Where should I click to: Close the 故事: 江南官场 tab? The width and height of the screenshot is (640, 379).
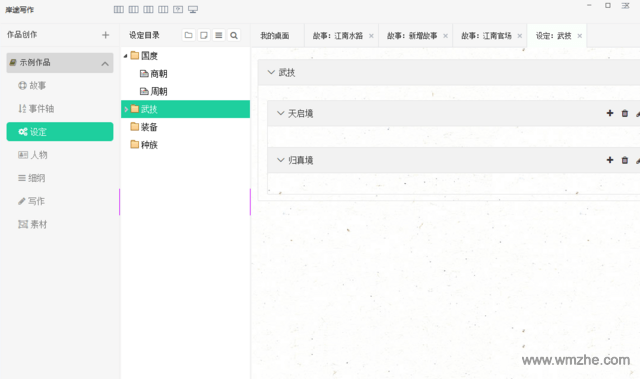tap(520, 36)
